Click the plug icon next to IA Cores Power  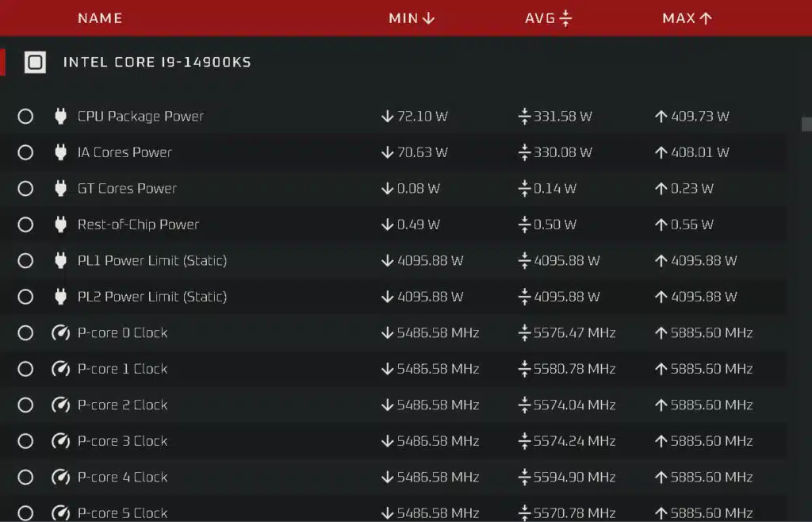60,152
